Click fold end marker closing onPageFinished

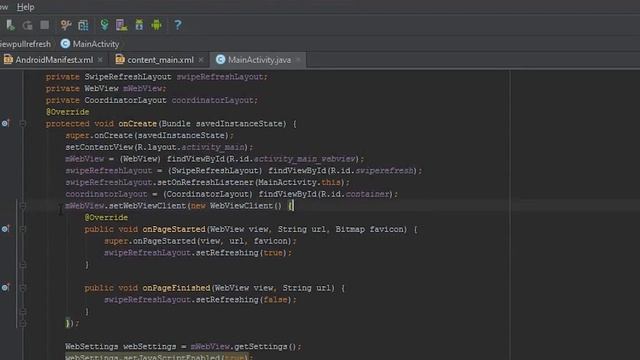point(23,311)
